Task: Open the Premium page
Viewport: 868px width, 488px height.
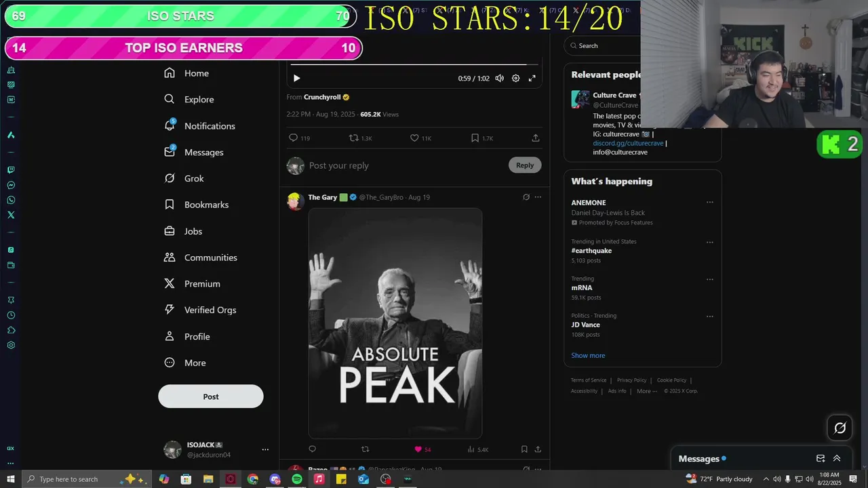Action: [193, 284]
